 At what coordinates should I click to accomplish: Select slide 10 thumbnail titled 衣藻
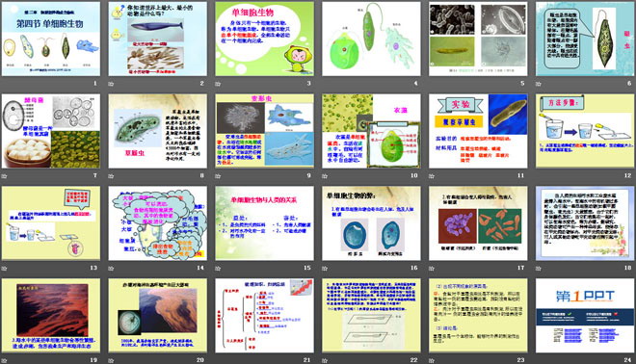372,131
